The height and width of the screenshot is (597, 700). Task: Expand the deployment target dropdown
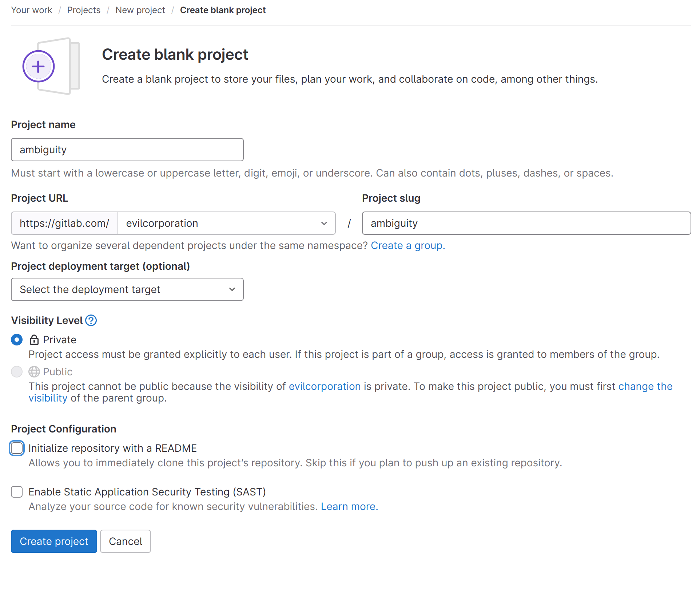point(127,290)
